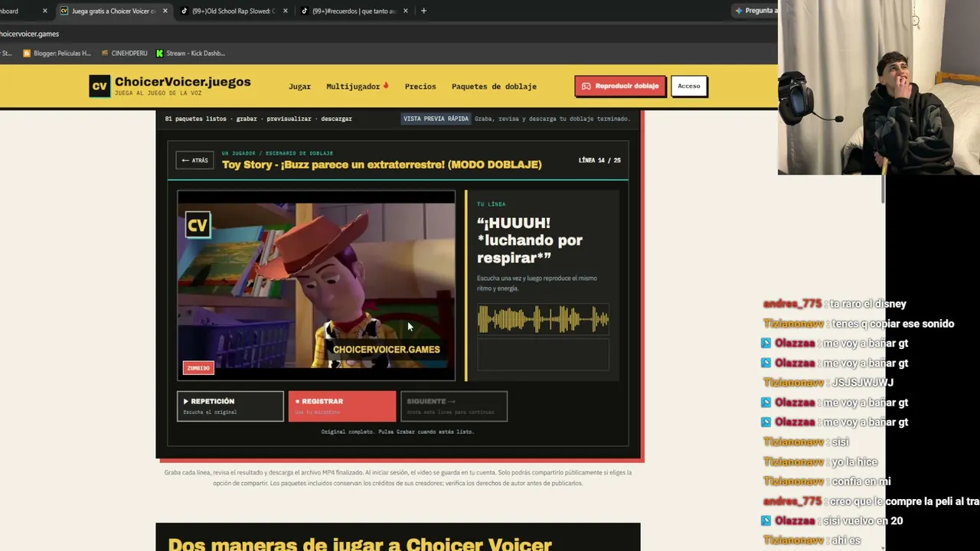Click the TikTok icon on Old School Rap tab
The image size is (980, 551).
[x=184, y=11]
